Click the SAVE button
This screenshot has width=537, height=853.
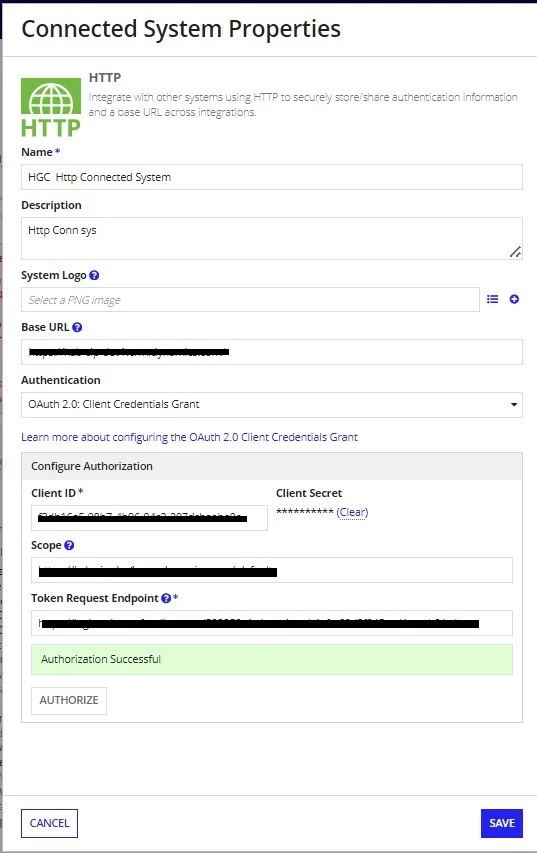click(502, 823)
